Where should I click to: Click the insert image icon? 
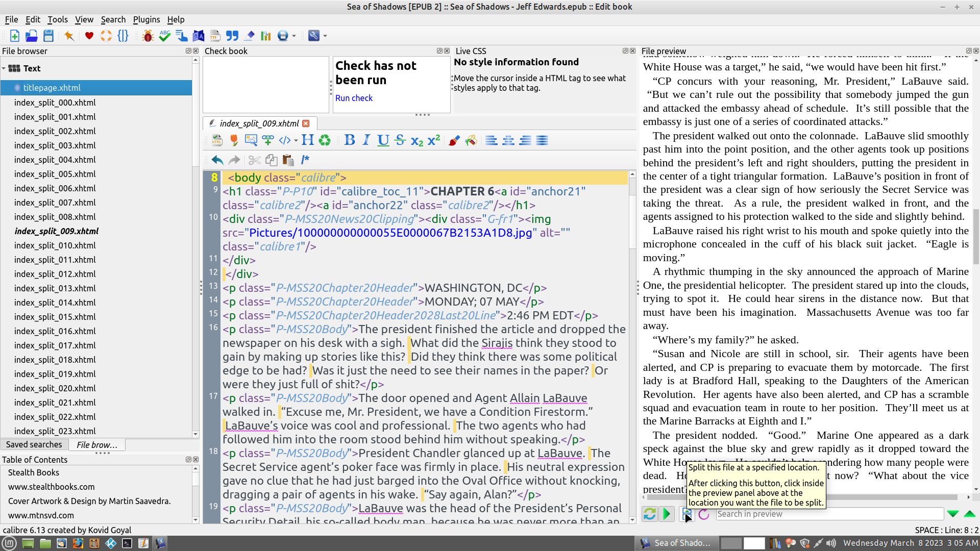click(x=251, y=140)
